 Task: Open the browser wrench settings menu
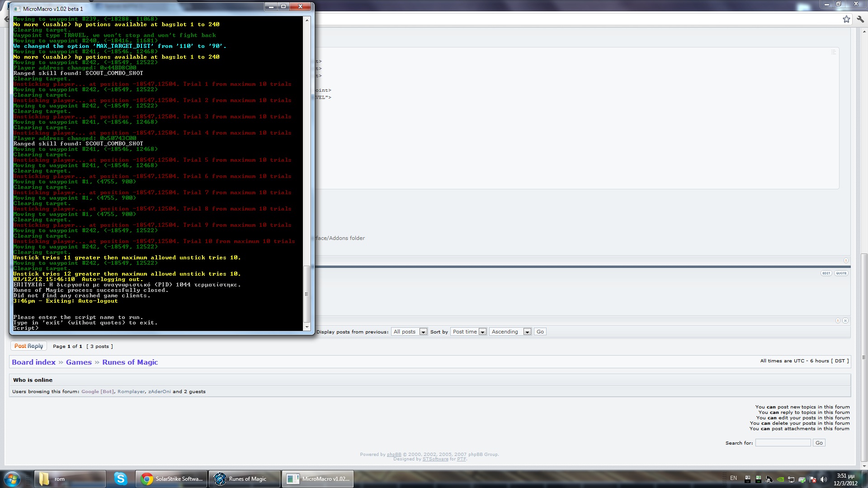pyautogui.click(x=860, y=19)
